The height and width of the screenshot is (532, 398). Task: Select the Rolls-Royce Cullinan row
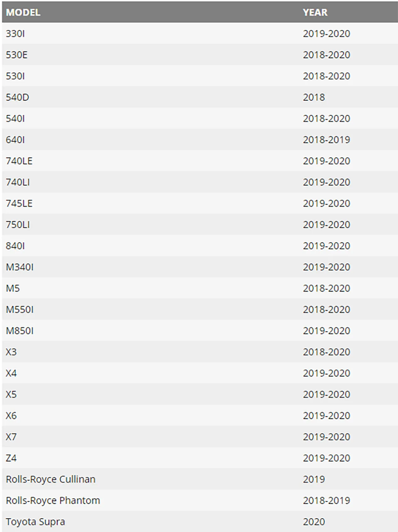(x=200, y=479)
